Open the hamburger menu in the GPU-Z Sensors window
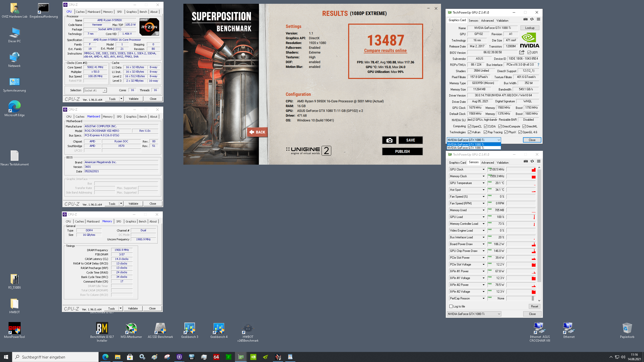The height and width of the screenshot is (362, 644). point(539,161)
